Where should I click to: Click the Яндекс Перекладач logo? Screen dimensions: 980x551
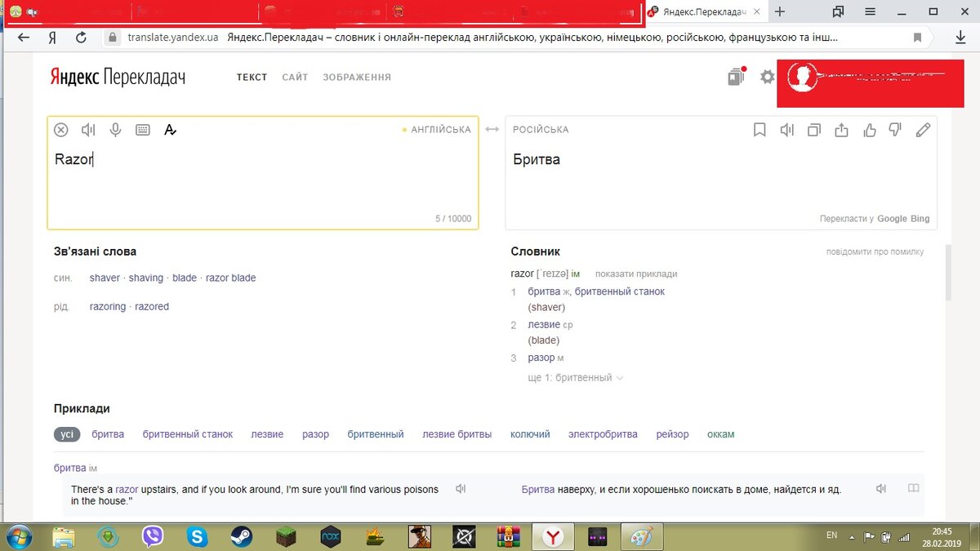tap(118, 77)
